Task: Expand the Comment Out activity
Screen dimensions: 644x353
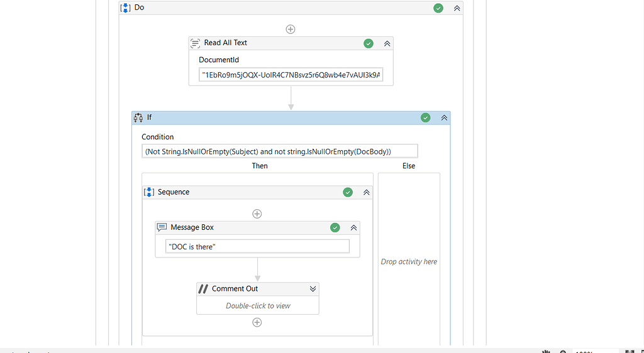Action: (x=313, y=289)
